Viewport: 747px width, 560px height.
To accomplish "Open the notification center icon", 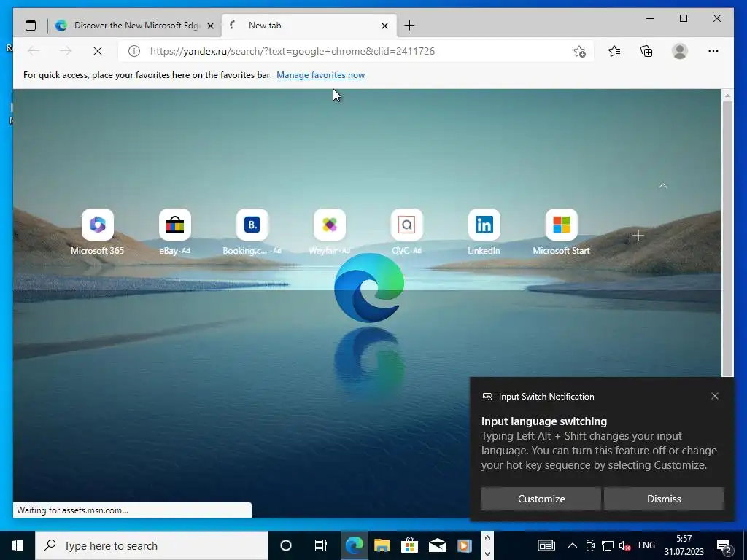I will click(x=724, y=545).
